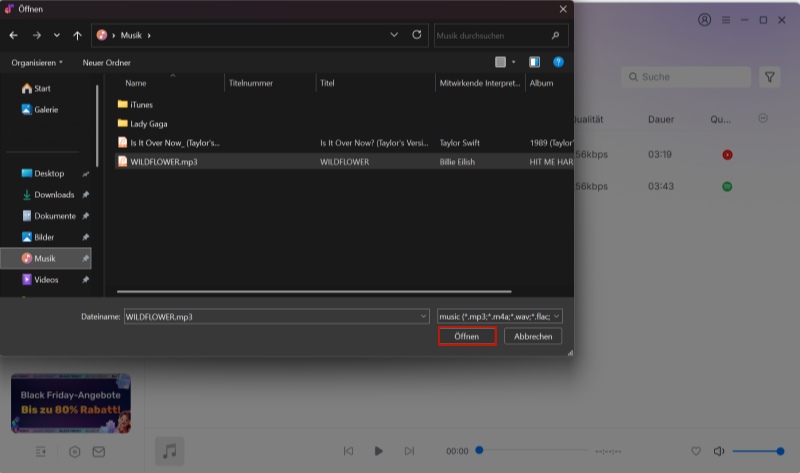Open the address bar history dropdown
800x473 pixels.
(395, 35)
